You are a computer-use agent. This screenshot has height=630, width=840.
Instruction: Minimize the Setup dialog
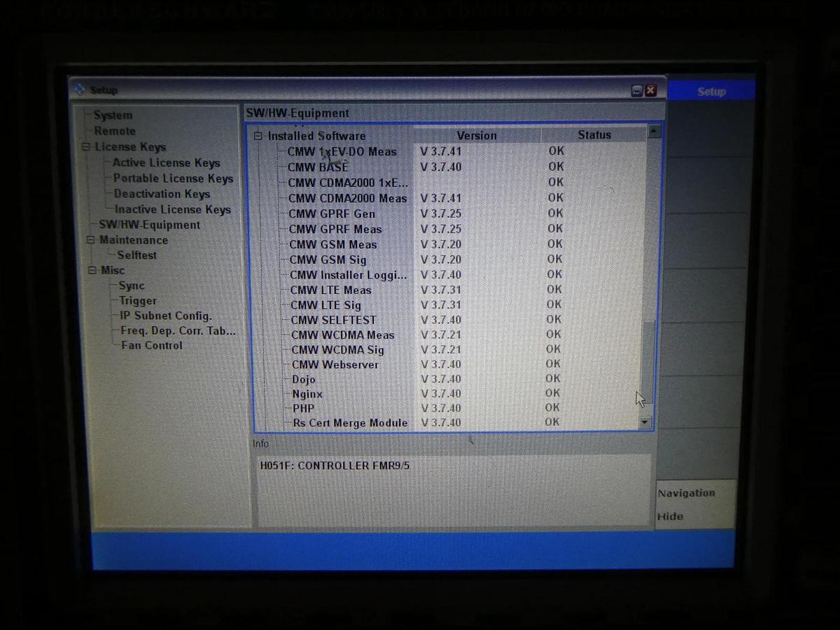[637, 90]
